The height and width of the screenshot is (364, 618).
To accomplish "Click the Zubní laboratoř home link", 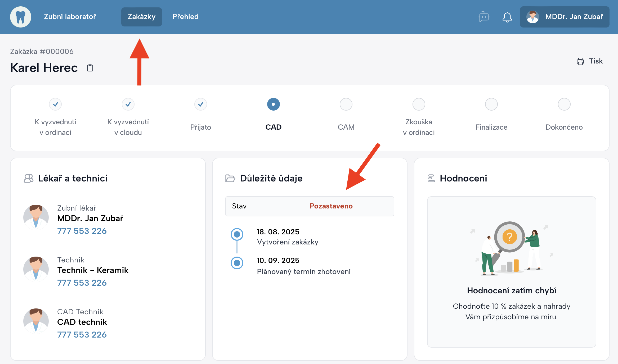I will click(70, 17).
